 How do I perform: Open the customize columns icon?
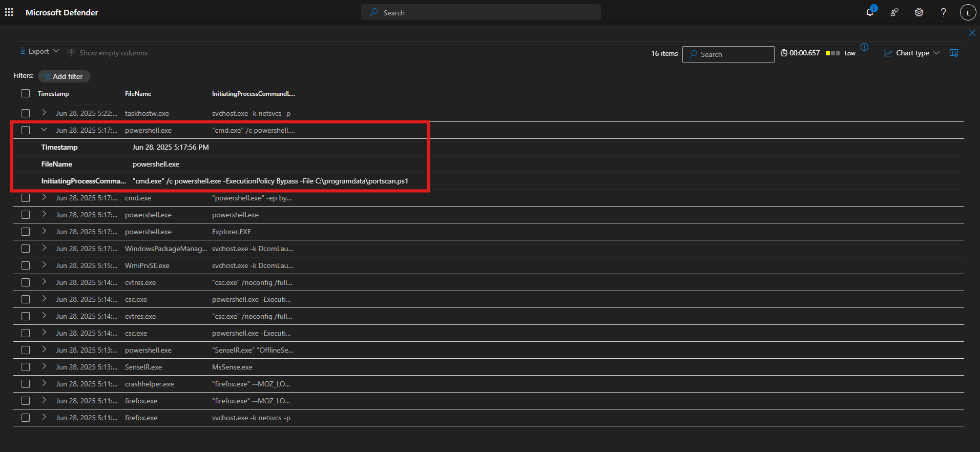pyautogui.click(x=954, y=53)
